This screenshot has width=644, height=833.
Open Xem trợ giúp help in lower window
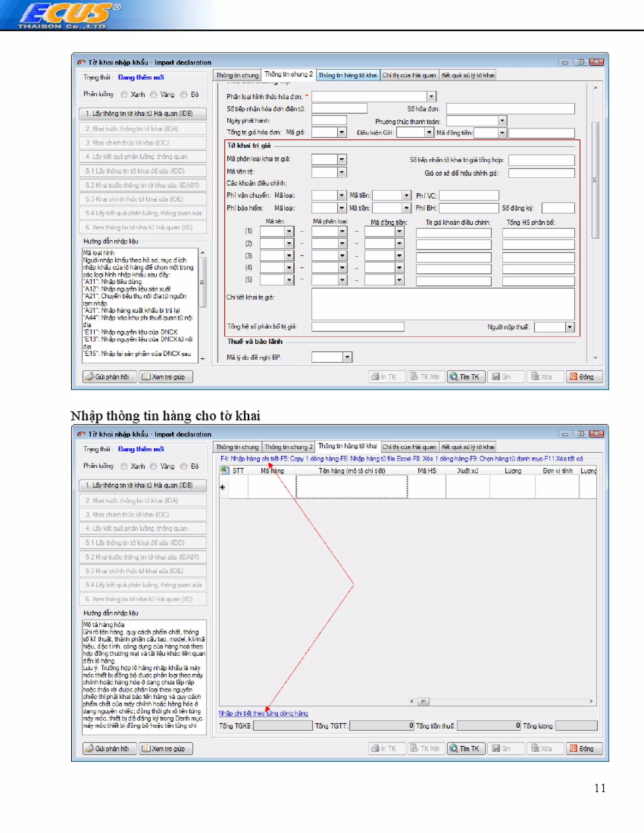click(166, 748)
